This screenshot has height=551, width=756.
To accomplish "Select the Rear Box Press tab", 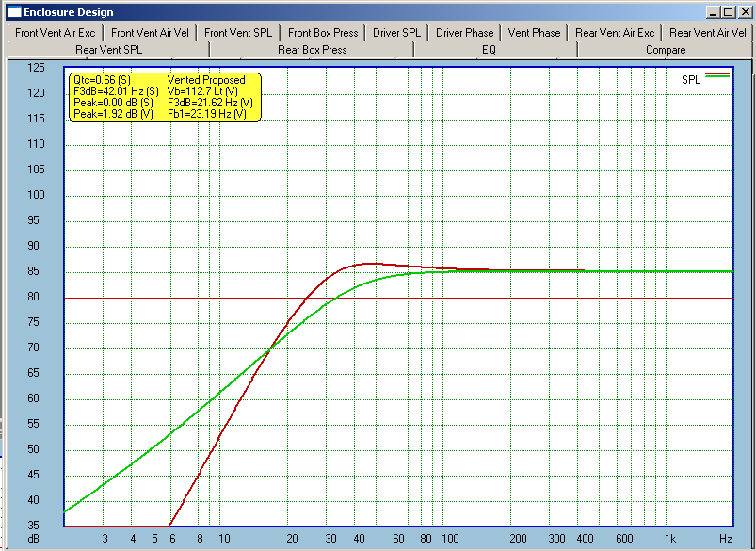I will click(x=312, y=50).
